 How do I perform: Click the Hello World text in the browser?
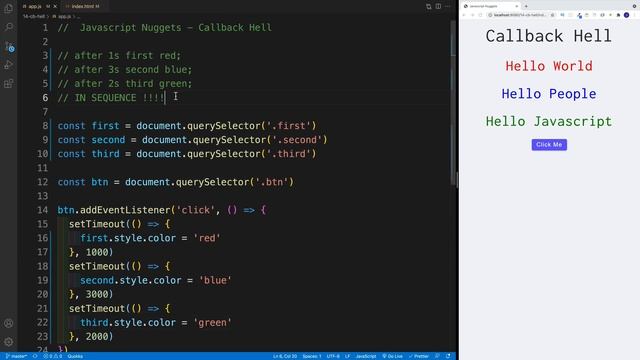(x=549, y=66)
